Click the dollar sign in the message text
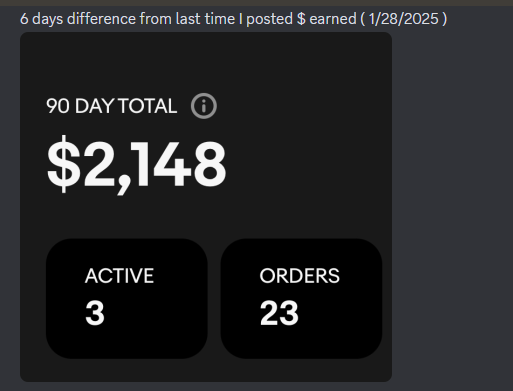 coord(301,19)
